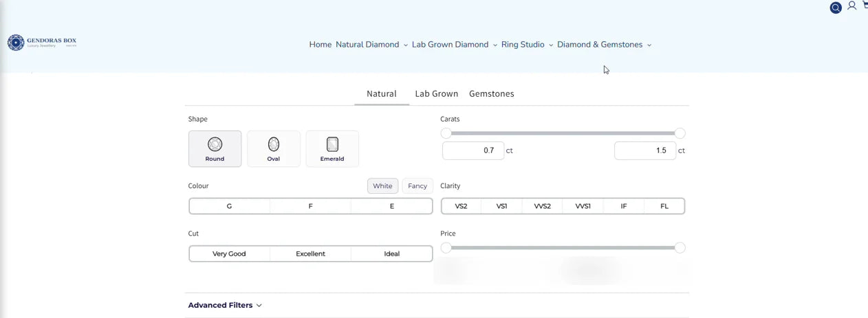Choose clarity VVS2
The image size is (868, 318).
[x=543, y=206]
